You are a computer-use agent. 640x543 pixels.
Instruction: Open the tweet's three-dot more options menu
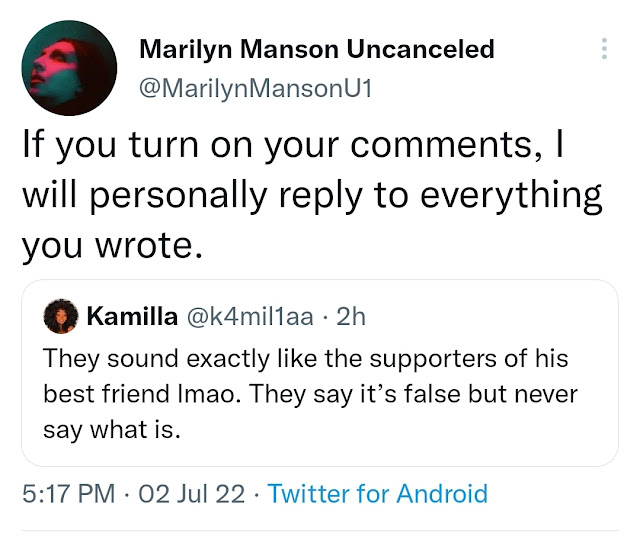pyautogui.click(x=603, y=48)
